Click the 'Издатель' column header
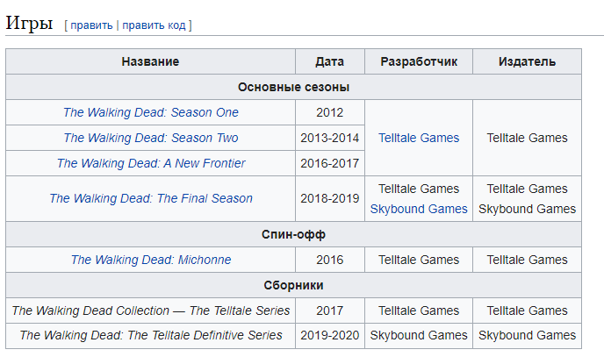 click(x=527, y=61)
